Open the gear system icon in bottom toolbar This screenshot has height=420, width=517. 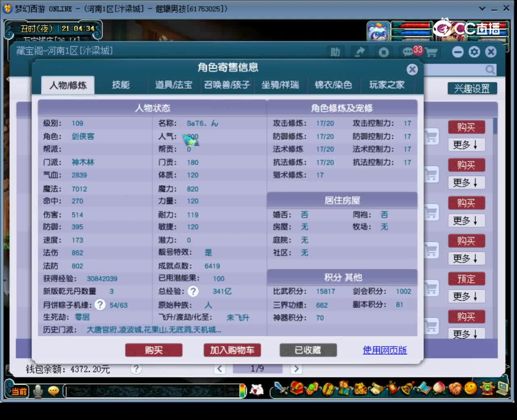[x=487, y=388]
